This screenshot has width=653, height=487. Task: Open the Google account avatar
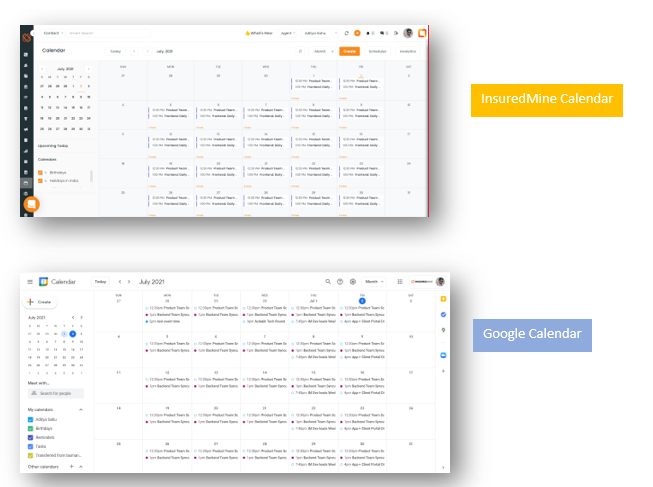pyautogui.click(x=440, y=282)
